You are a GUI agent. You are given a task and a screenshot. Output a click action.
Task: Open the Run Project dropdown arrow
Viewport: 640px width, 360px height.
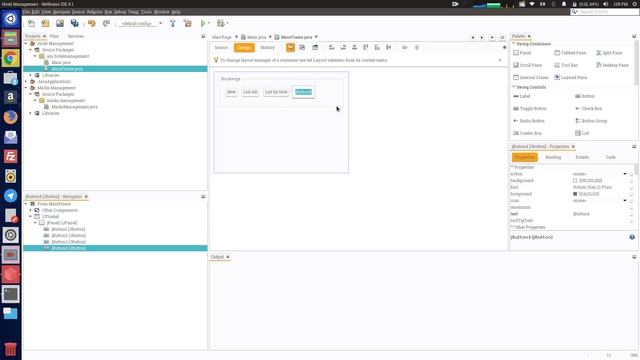coord(209,23)
